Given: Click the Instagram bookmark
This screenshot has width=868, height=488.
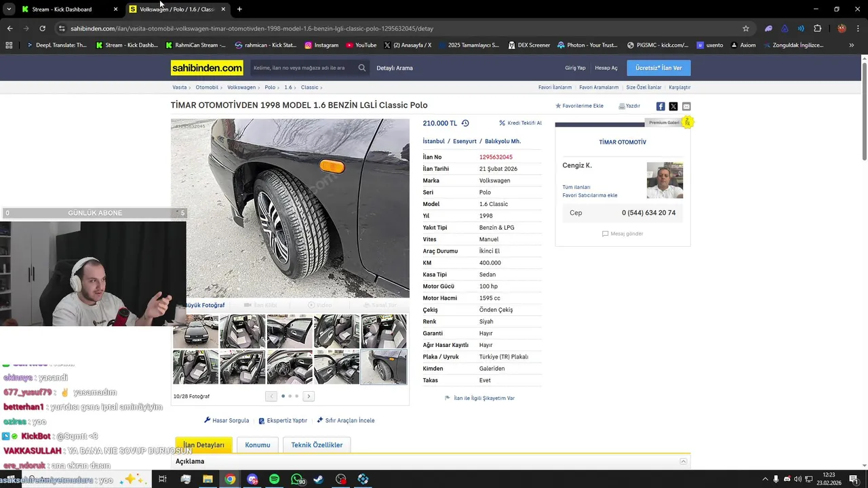Looking at the screenshot, I should [x=321, y=45].
